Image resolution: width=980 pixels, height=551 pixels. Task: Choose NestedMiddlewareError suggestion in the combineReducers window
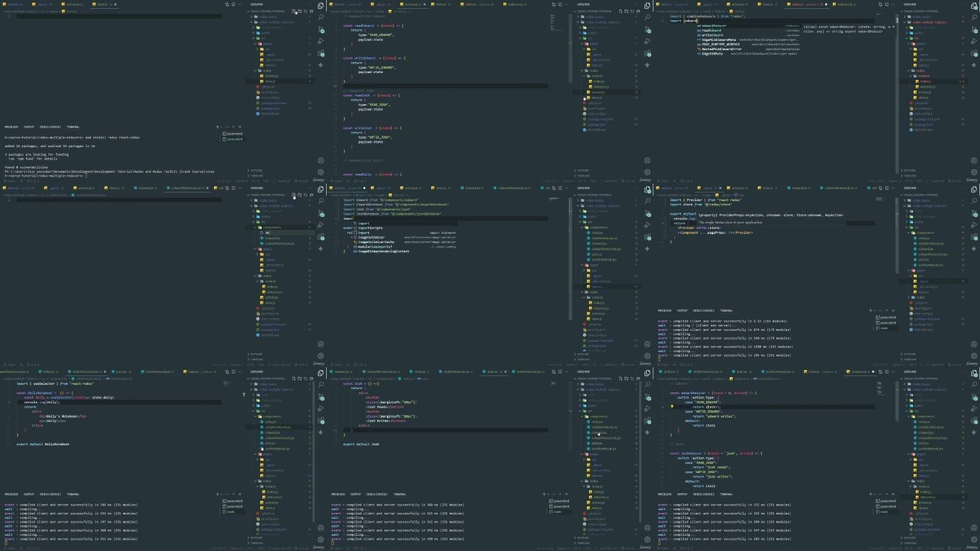pos(748,49)
